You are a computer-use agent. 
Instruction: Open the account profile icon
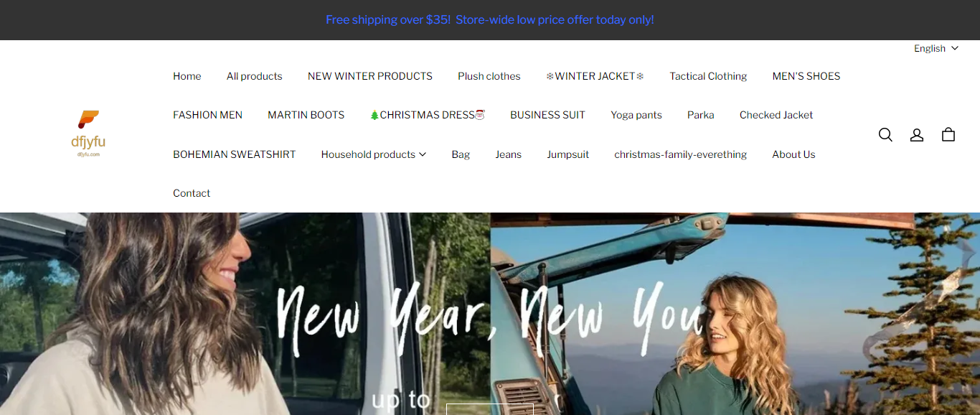coord(917,135)
